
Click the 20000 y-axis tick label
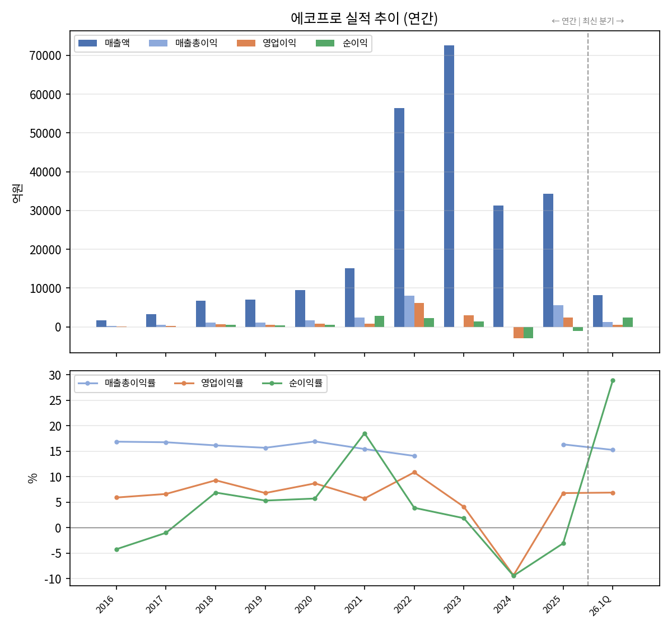click(x=45, y=250)
